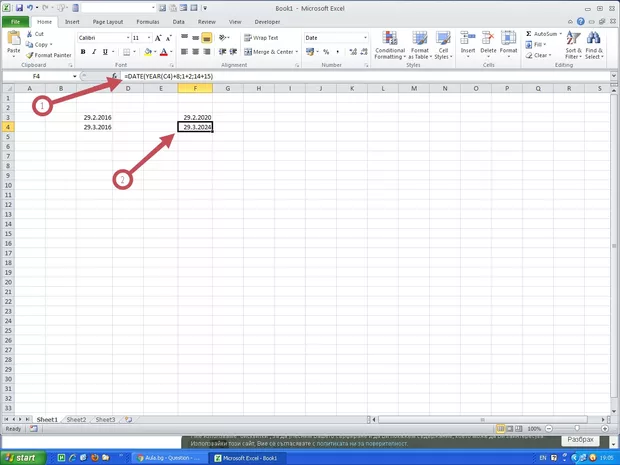Toggle Bold formatting
The height and width of the screenshot is (465, 620).
[83, 52]
